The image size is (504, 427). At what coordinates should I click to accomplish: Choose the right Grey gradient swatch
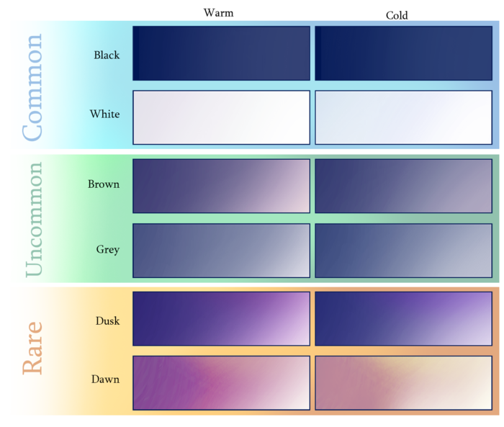click(403, 250)
